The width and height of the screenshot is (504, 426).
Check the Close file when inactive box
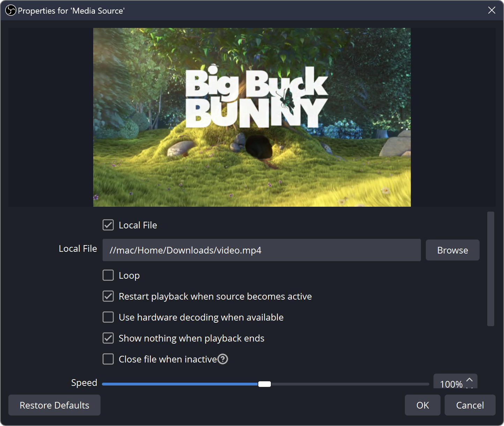coord(108,359)
